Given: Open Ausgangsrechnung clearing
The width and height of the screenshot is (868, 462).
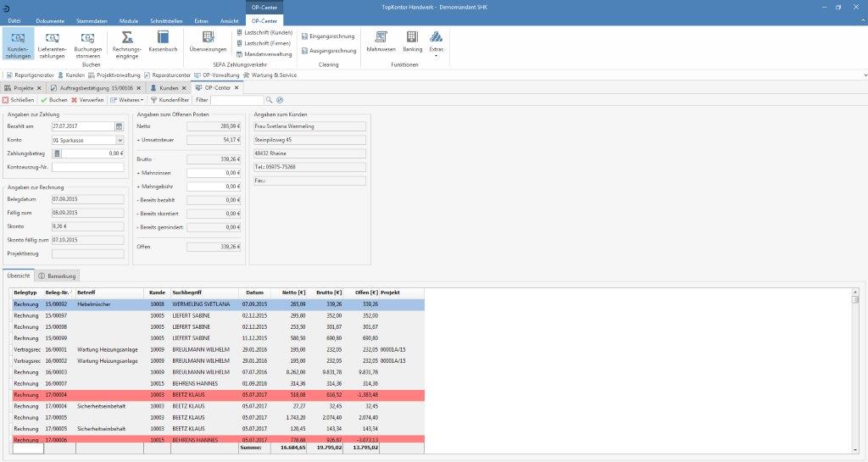Looking at the screenshot, I should pos(328,51).
